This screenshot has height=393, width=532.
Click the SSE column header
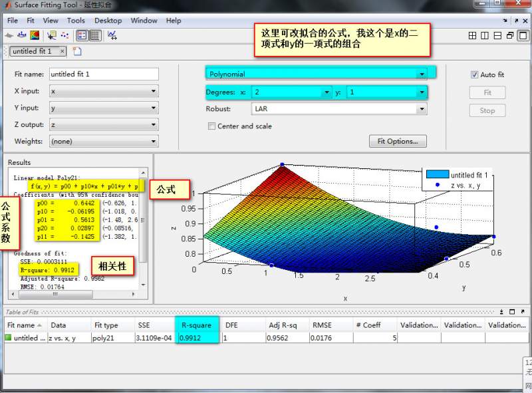tap(156, 325)
